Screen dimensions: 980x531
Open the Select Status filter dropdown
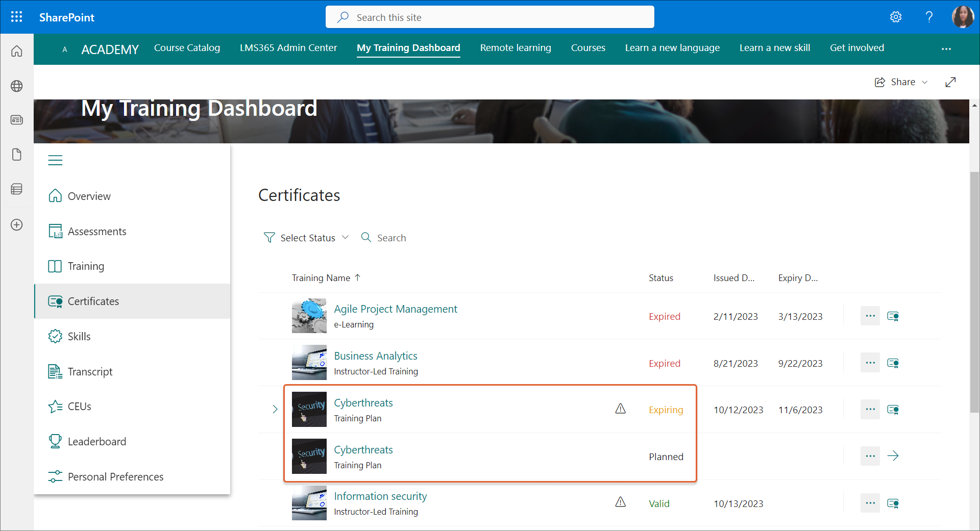coord(306,238)
